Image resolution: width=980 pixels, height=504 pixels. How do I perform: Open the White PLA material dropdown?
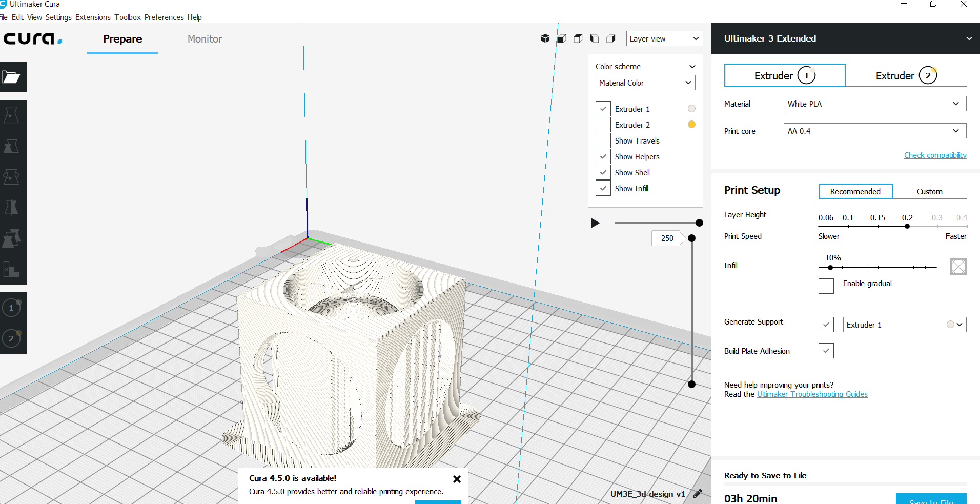[875, 104]
